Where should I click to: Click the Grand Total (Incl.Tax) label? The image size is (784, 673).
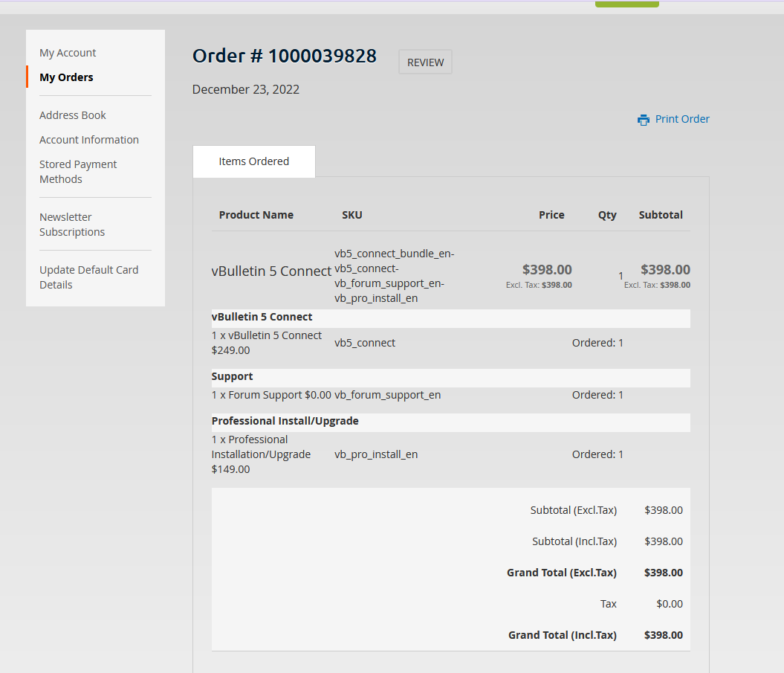tap(563, 635)
